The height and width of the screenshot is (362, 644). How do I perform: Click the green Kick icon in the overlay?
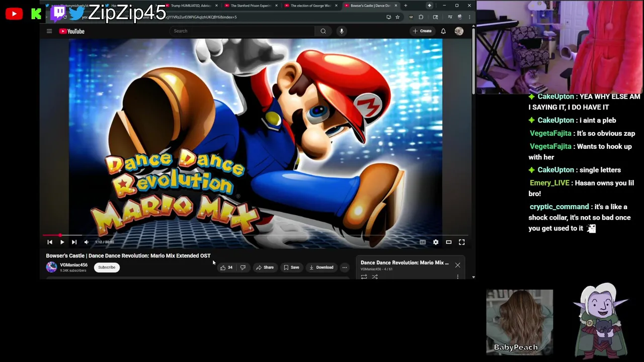point(36,14)
